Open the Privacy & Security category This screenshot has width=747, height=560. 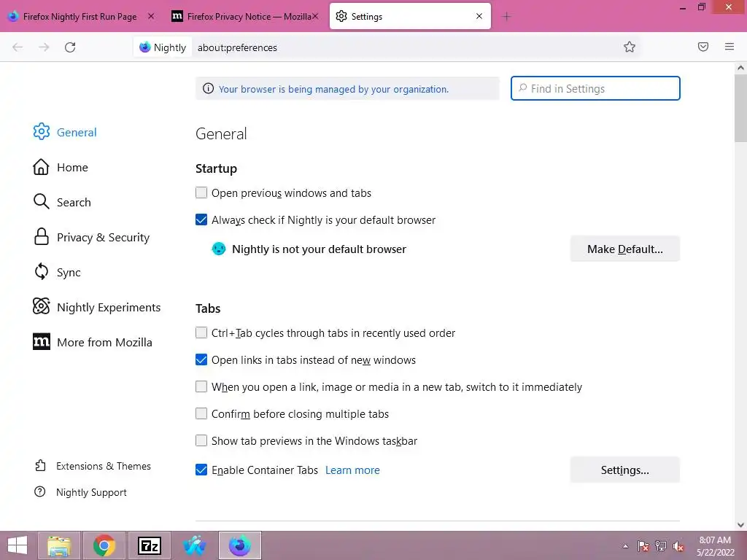coord(104,237)
